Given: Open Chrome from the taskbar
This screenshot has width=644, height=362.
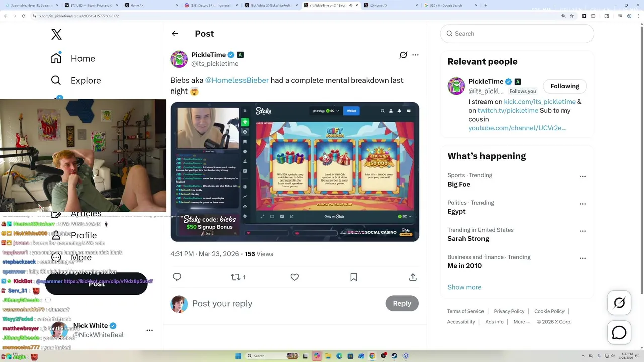Looking at the screenshot, I should [x=372, y=356].
